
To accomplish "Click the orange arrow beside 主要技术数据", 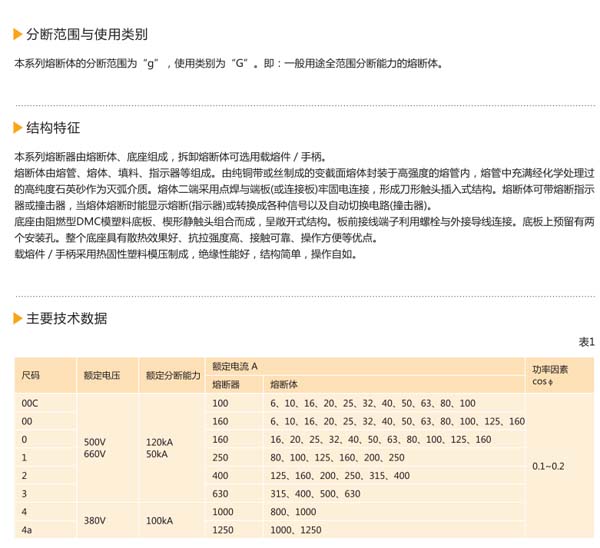I will click(18, 319).
